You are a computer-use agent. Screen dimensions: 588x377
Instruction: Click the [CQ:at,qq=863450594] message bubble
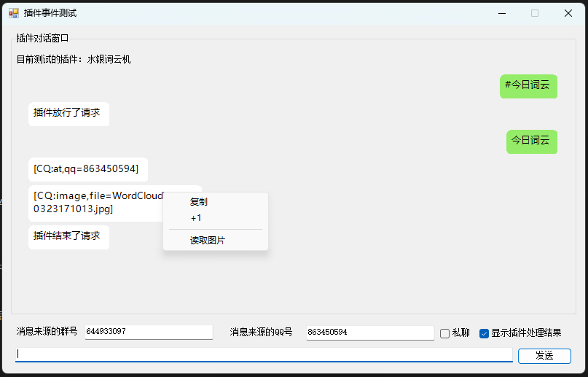point(87,169)
